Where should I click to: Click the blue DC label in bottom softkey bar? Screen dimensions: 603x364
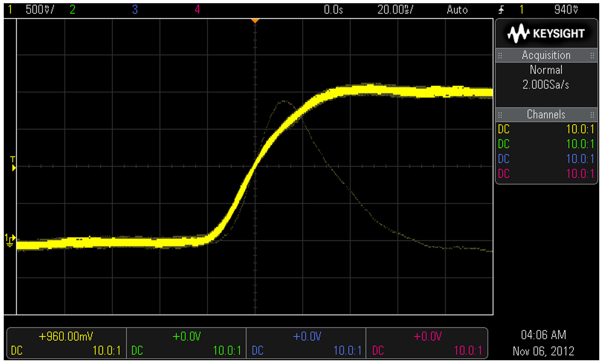258,351
